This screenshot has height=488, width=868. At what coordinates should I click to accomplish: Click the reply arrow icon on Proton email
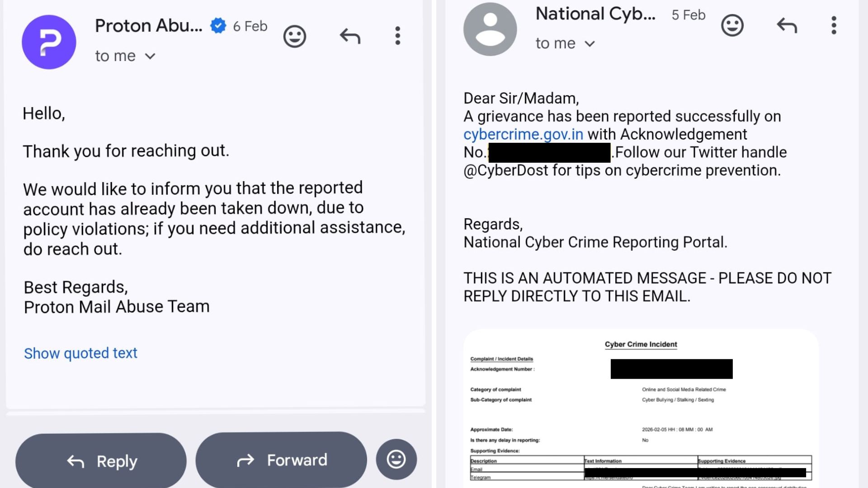pos(349,35)
